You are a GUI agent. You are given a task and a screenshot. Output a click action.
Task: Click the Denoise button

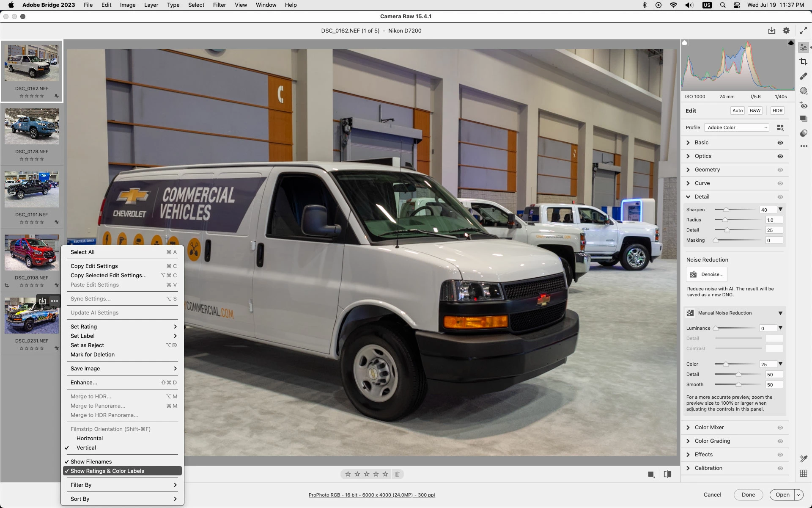point(707,274)
